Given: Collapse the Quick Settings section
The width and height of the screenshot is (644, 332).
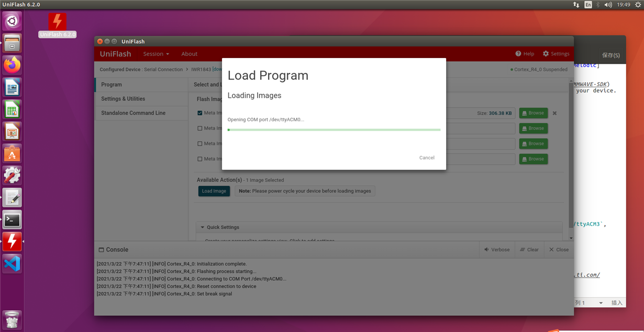Looking at the screenshot, I should tap(203, 227).
